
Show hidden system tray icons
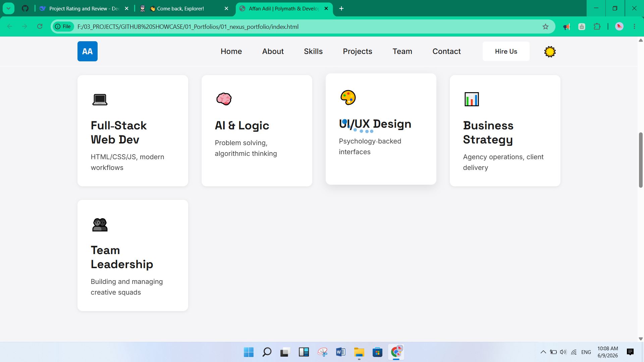click(543, 352)
